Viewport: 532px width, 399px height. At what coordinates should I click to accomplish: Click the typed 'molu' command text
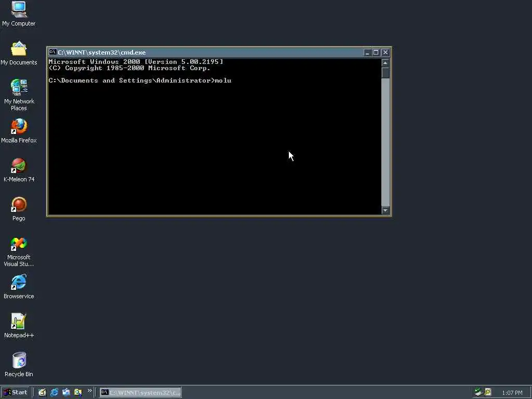(223, 81)
